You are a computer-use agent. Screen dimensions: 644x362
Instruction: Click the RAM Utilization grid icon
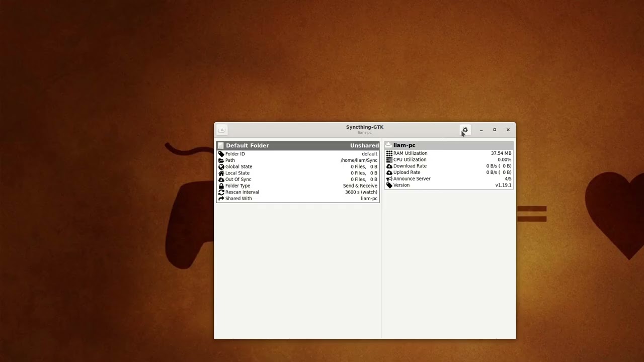[389, 153]
